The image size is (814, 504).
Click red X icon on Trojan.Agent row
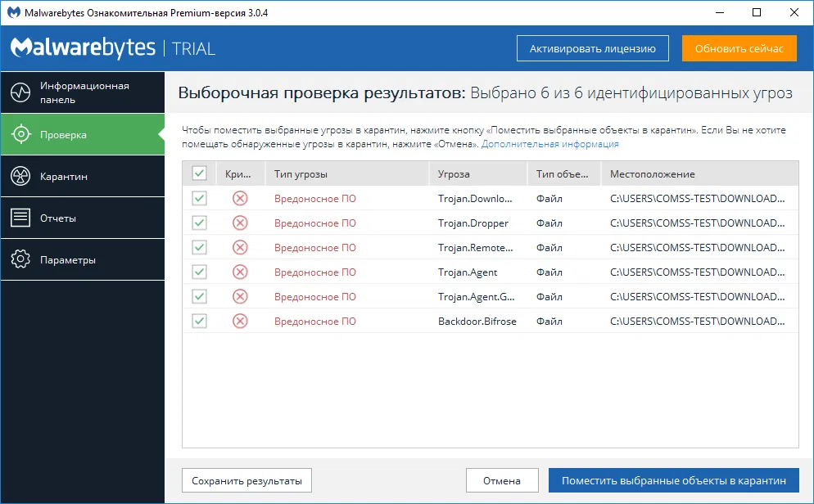click(240, 272)
